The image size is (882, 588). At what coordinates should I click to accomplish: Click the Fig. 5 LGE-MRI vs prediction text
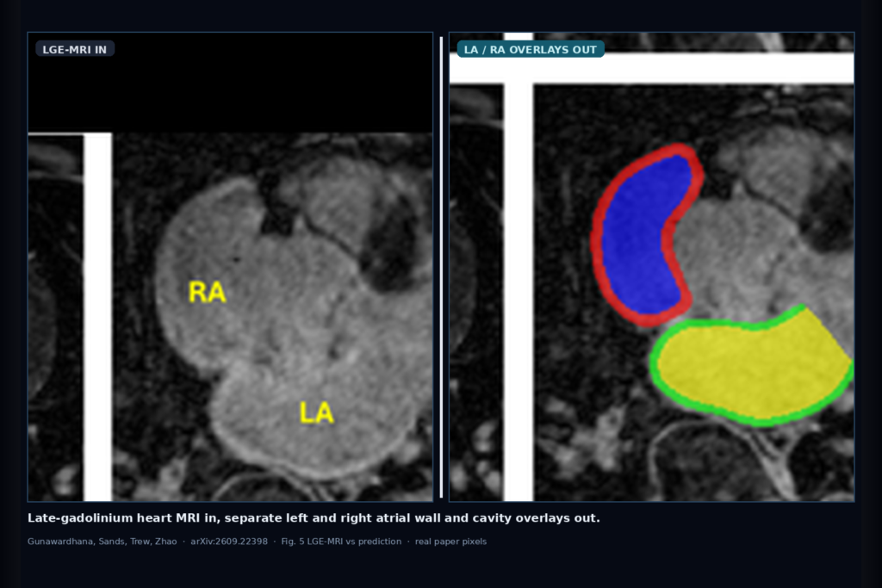(341, 542)
